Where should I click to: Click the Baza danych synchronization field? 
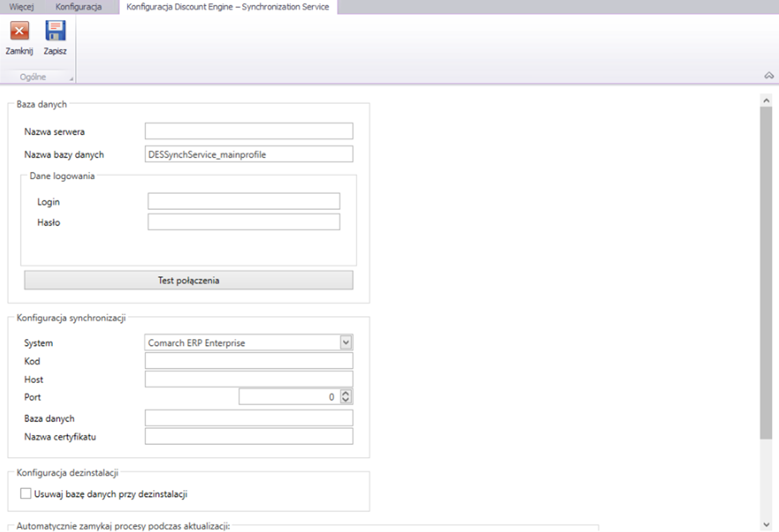point(249,418)
